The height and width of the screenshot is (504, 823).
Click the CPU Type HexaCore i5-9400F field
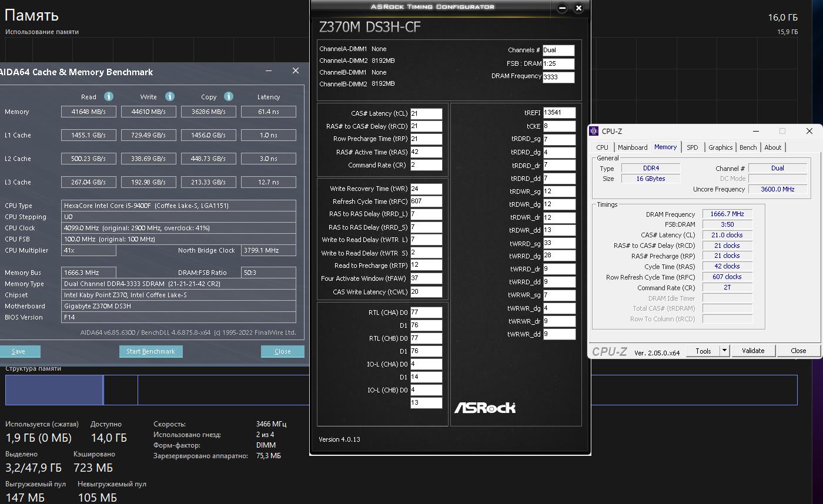click(179, 206)
